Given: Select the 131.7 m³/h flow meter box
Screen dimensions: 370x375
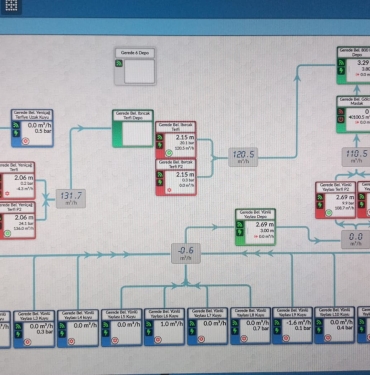Looking at the screenshot, I should (x=71, y=199).
